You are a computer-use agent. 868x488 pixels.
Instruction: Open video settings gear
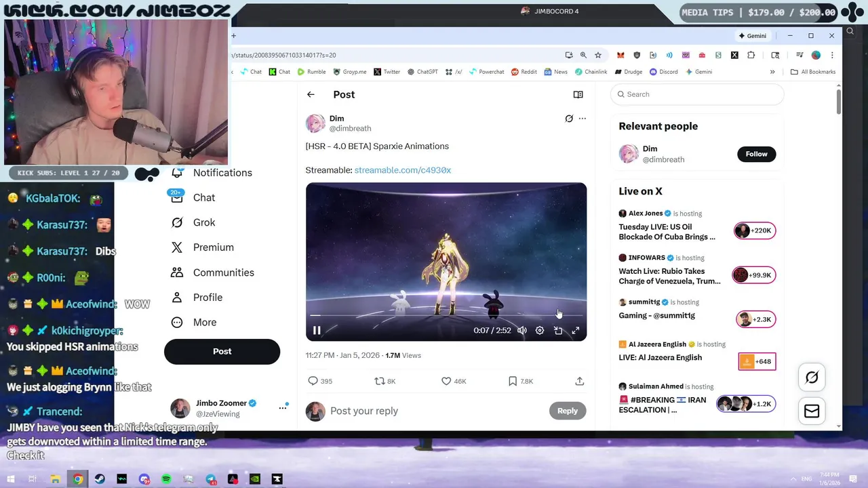(540, 330)
